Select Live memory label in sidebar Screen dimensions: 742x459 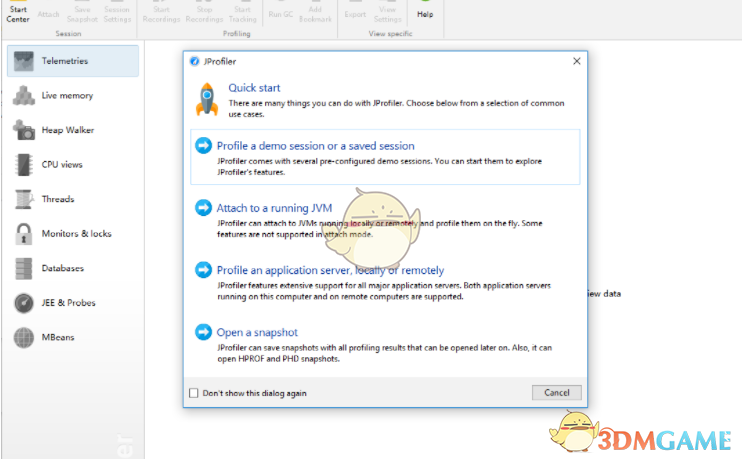tap(67, 96)
